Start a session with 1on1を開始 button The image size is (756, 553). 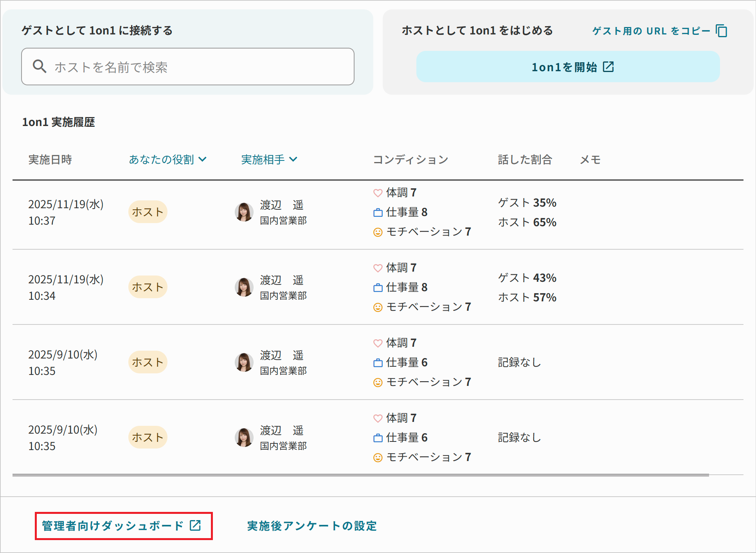(567, 67)
